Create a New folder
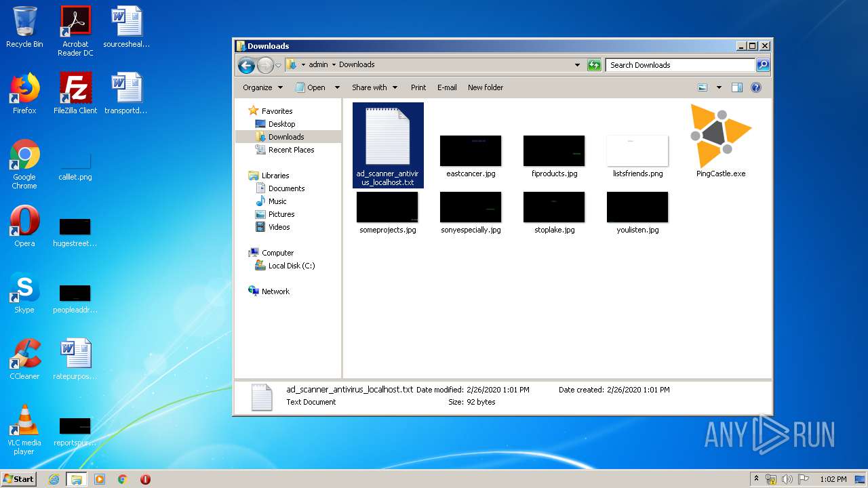Image resolution: width=868 pixels, height=488 pixels. pyautogui.click(x=486, y=87)
